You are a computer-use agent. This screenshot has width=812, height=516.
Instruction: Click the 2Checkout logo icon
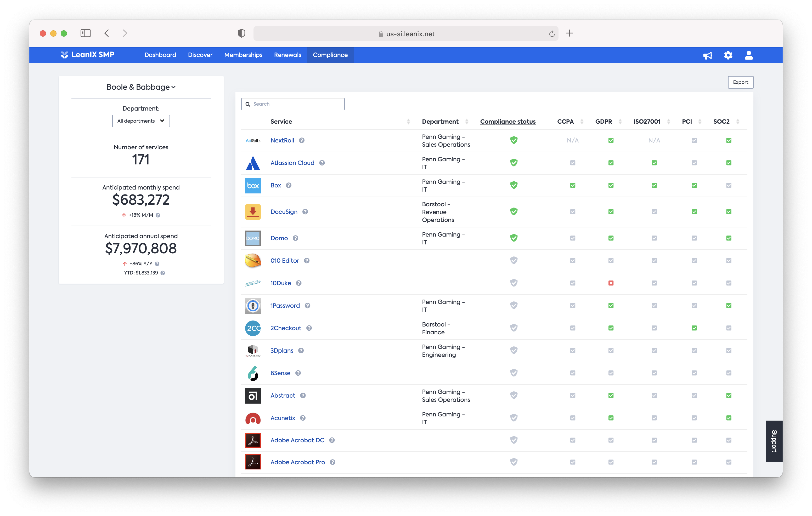click(x=253, y=328)
